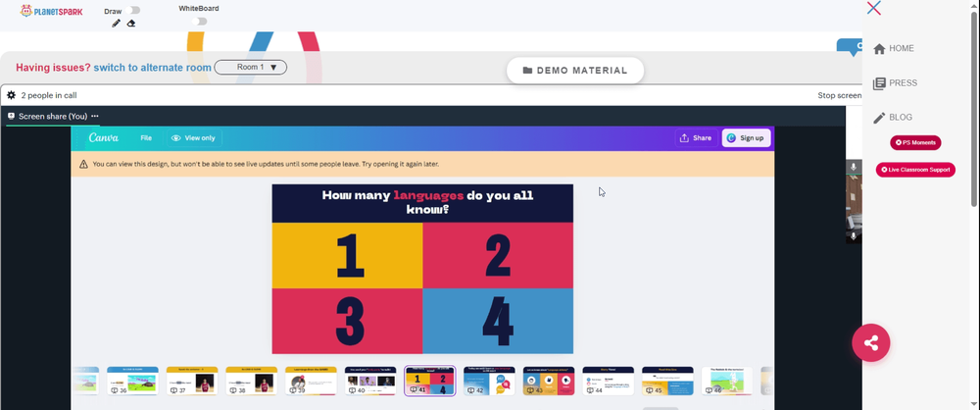Open BLOG menu item
This screenshot has height=410, width=980.
893,118
